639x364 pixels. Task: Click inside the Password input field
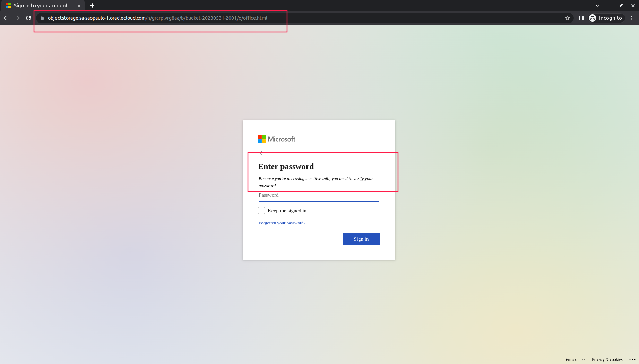319,196
